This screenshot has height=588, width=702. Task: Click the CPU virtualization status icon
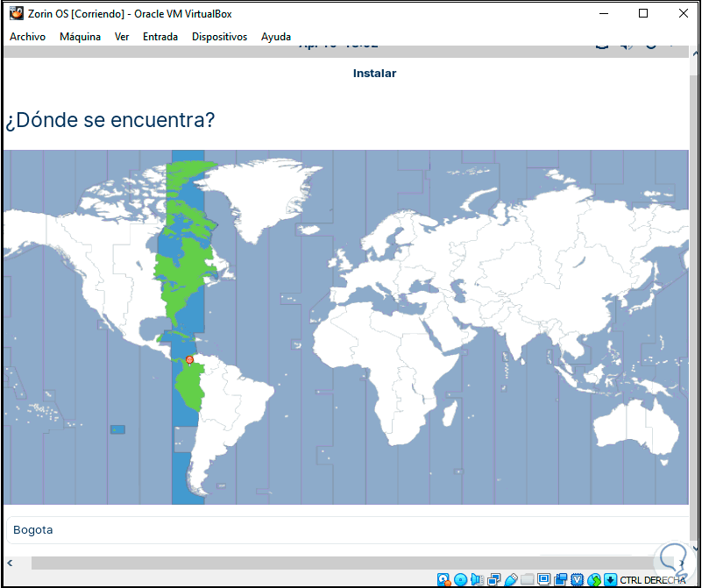pos(577,579)
